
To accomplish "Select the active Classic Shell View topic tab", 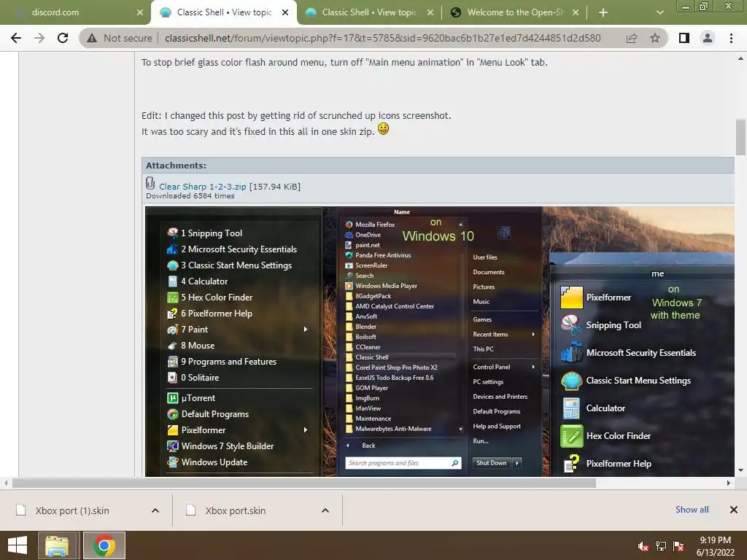I will [x=224, y=12].
